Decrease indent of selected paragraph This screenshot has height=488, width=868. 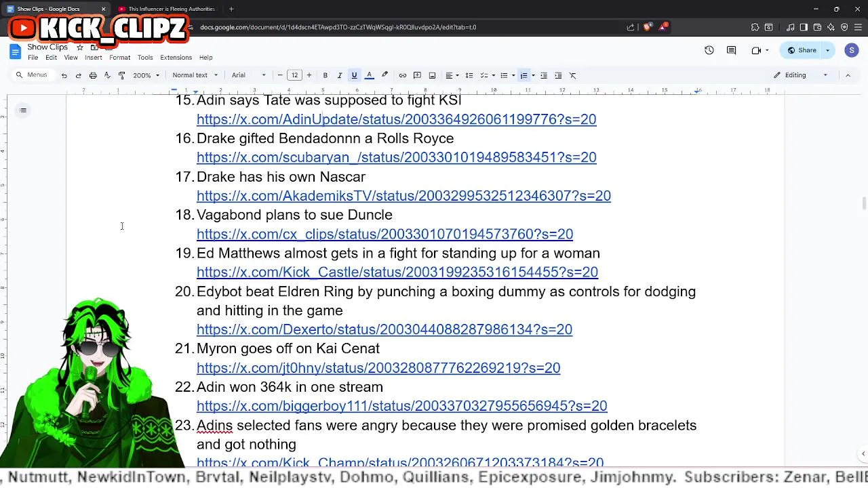(543, 75)
